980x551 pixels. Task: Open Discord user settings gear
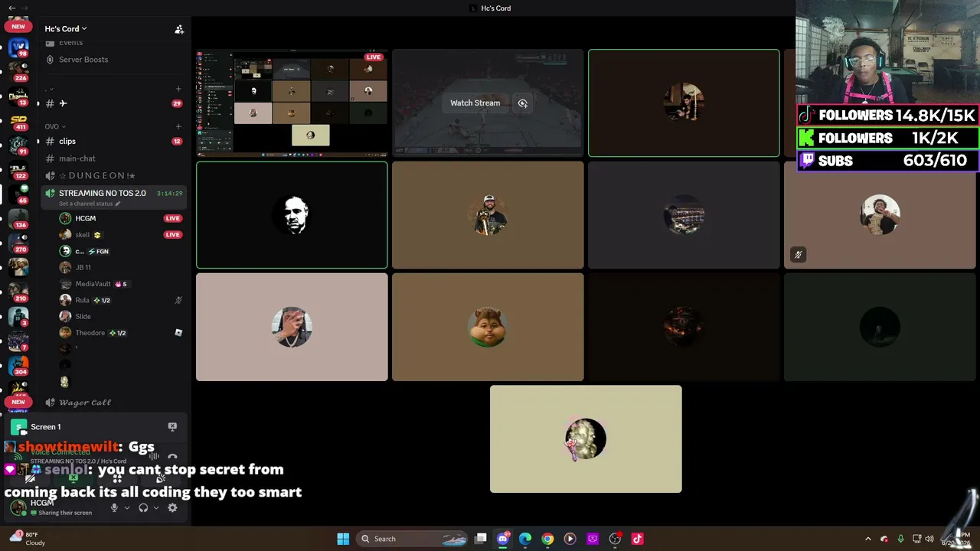click(x=172, y=507)
